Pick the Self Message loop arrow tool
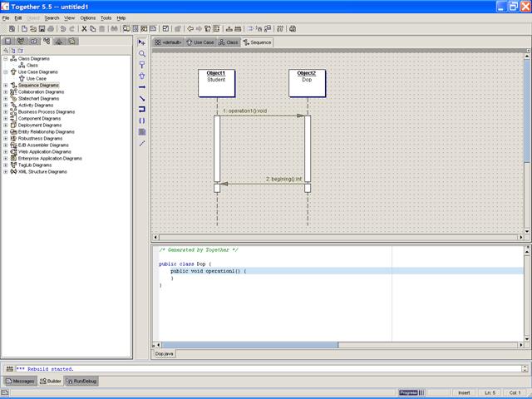Screen dimensions: 532x399 pyautogui.click(x=142, y=109)
